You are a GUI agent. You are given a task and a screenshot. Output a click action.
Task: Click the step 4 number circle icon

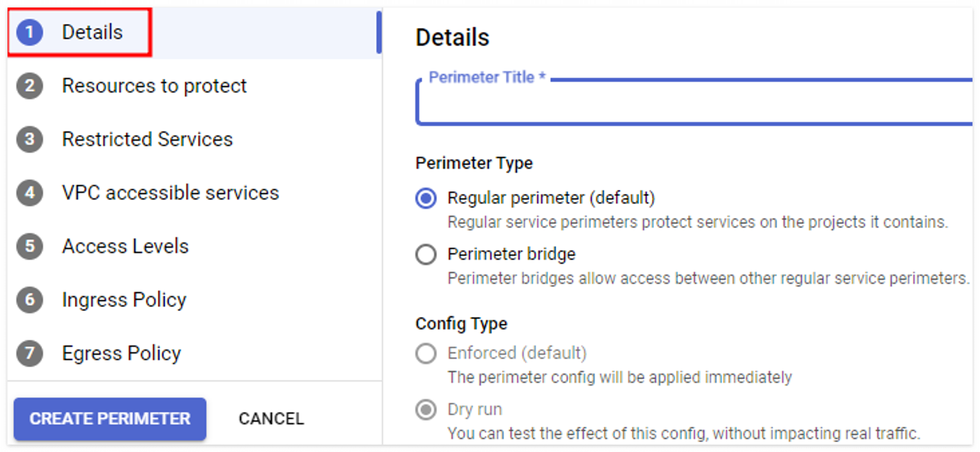pyautogui.click(x=29, y=192)
